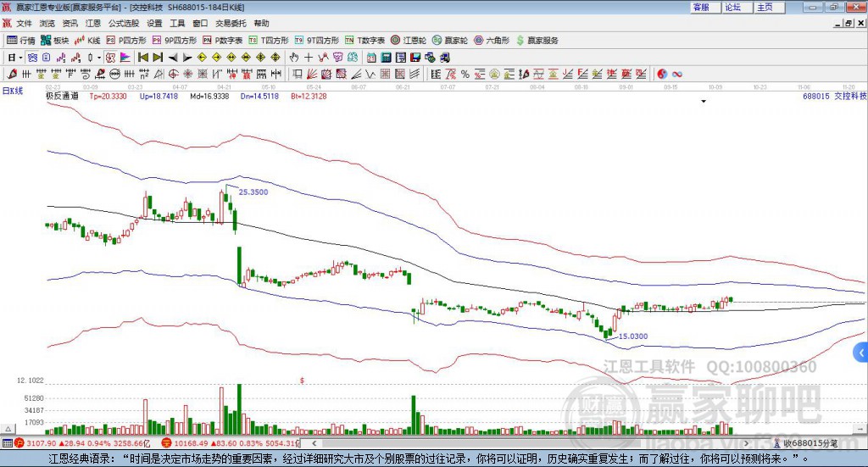The width and height of the screenshot is (868, 467).
Task: Jump to first bar with skip-left icon
Action: pos(142,58)
